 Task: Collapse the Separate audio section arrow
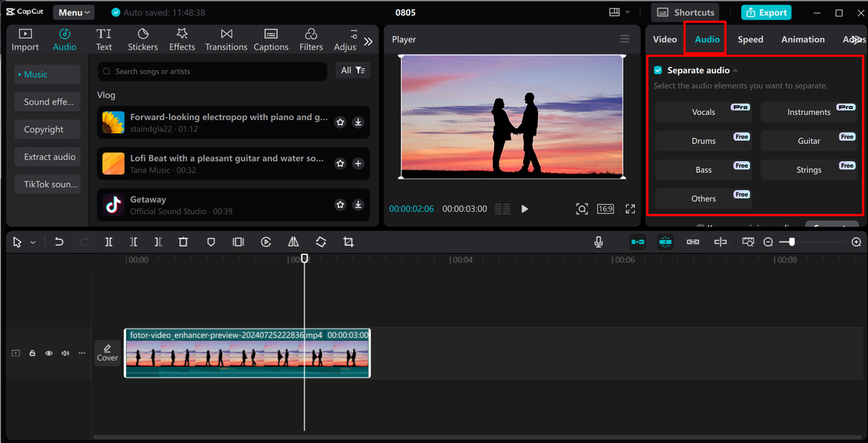(x=735, y=70)
